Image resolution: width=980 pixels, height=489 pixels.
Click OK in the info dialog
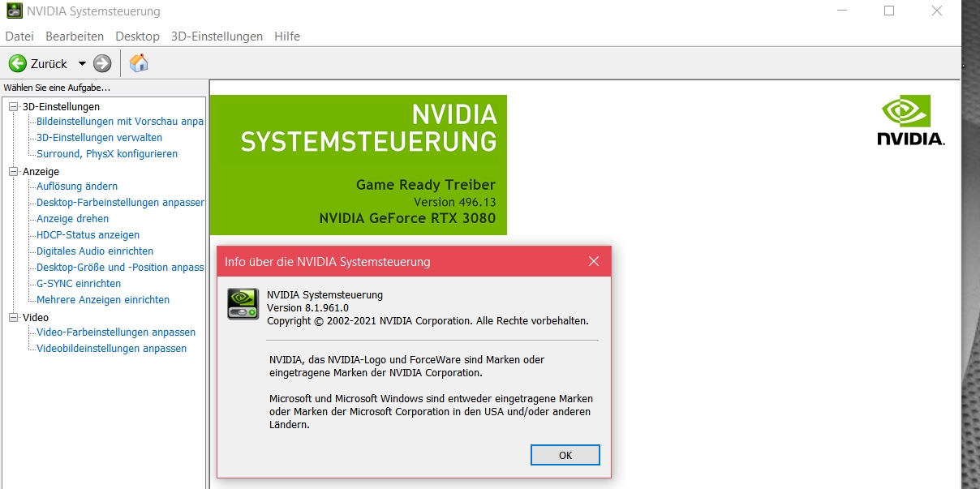coord(565,455)
